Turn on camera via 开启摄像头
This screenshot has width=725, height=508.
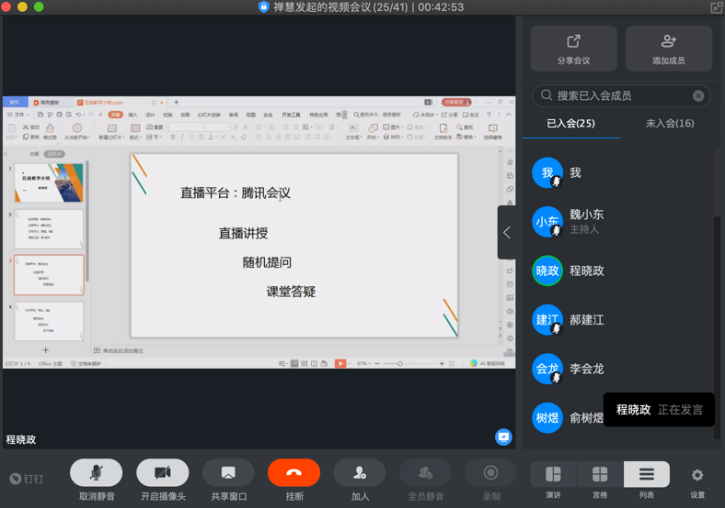[162, 473]
